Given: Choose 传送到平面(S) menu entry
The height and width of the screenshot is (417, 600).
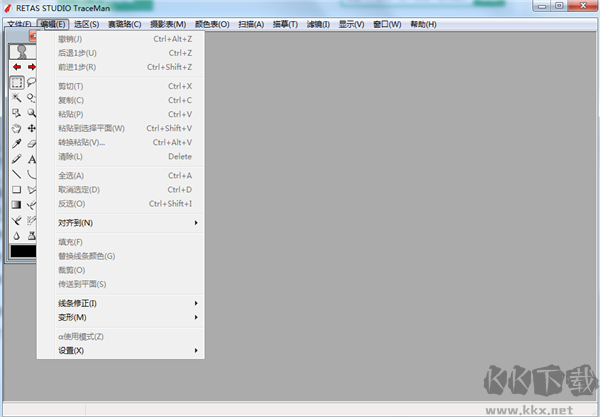Looking at the screenshot, I should coord(121,284).
